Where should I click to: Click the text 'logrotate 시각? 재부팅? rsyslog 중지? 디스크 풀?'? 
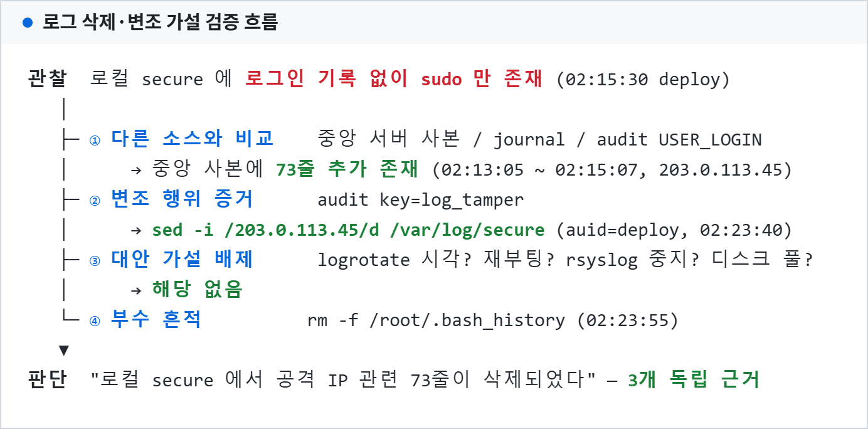pyautogui.click(x=565, y=259)
